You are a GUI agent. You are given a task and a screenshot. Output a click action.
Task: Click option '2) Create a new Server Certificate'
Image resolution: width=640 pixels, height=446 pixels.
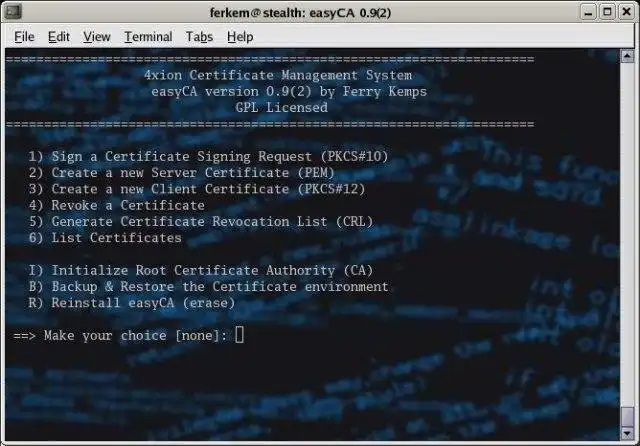(182, 173)
